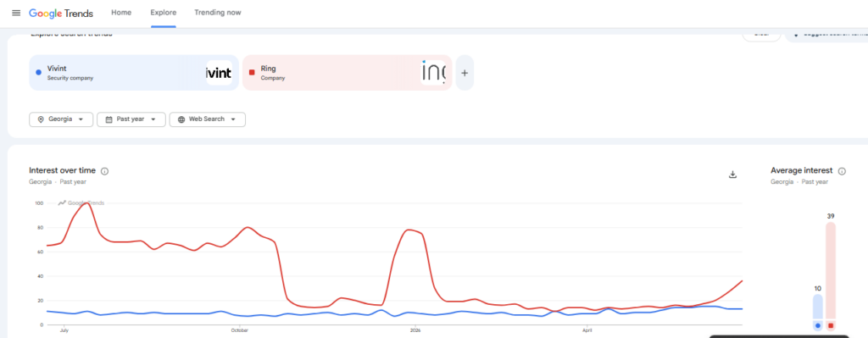The image size is (868, 338).
Task: Click the Google Trends logo
Action: [x=61, y=13]
